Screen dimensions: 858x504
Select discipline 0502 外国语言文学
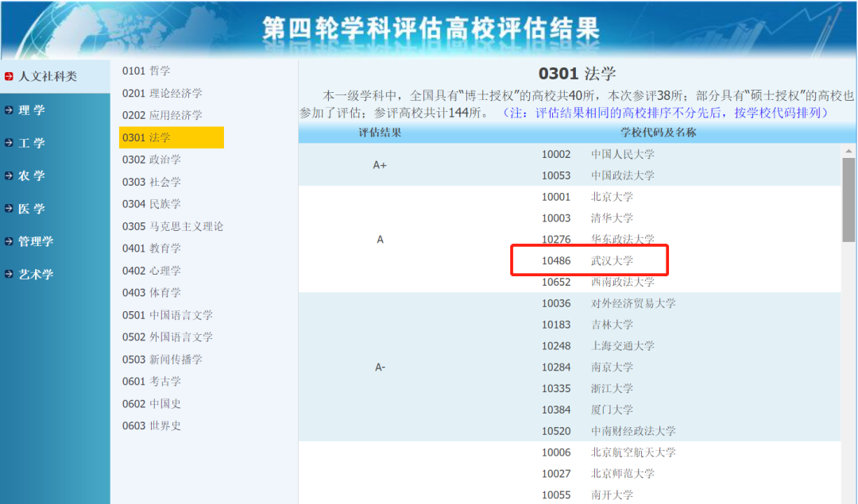pyautogui.click(x=168, y=337)
